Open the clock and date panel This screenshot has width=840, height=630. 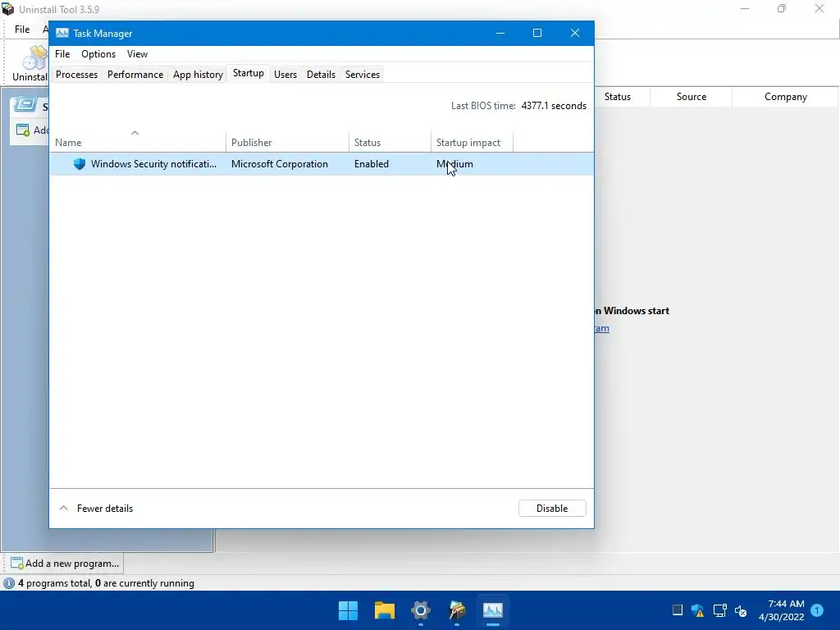(x=781, y=610)
